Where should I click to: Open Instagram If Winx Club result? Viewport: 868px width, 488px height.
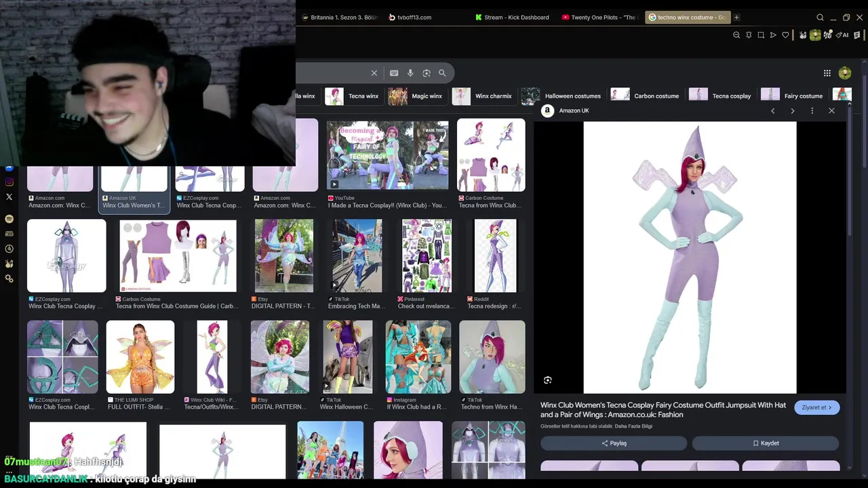(418, 357)
